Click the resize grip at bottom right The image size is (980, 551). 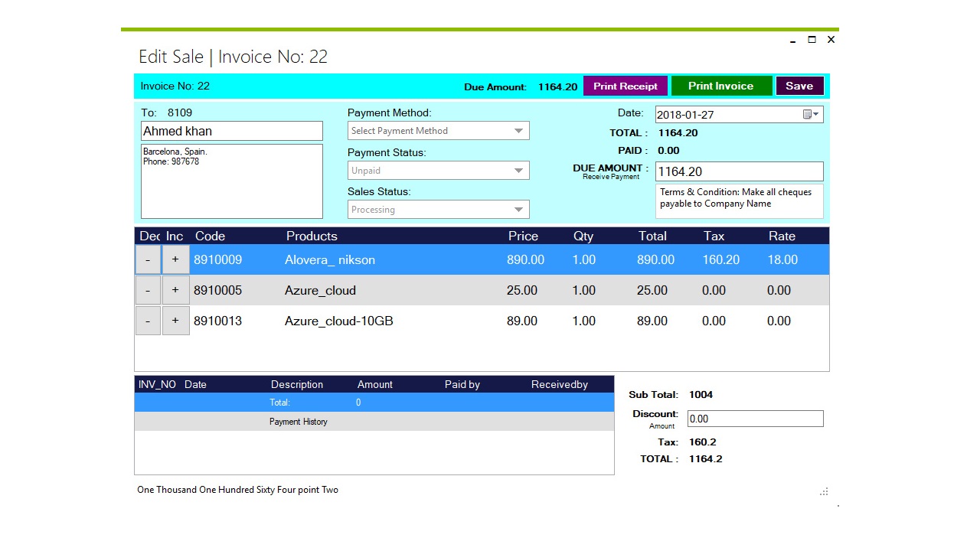824,492
